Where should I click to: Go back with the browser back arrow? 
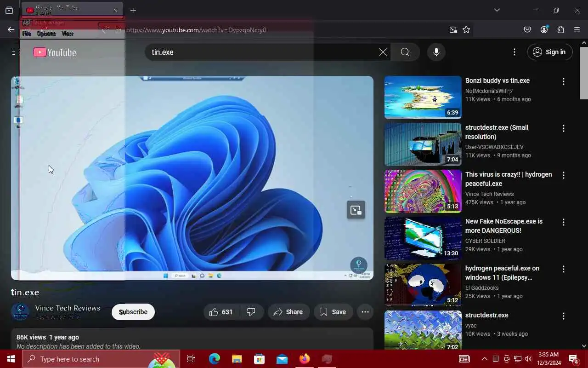coord(11,30)
